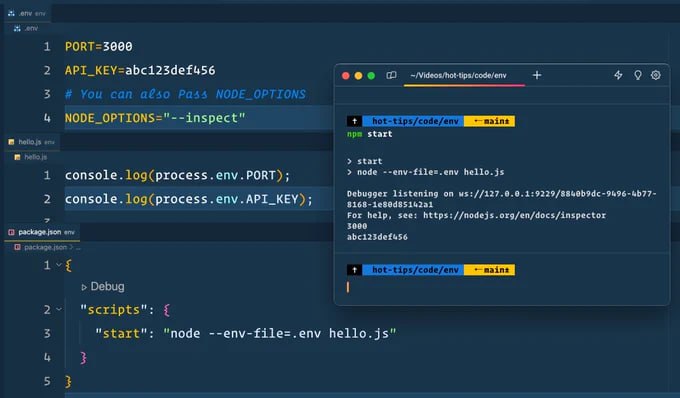The image size is (680, 398).
Task: Select the hello.js editor tab
Action: coord(32,142)
